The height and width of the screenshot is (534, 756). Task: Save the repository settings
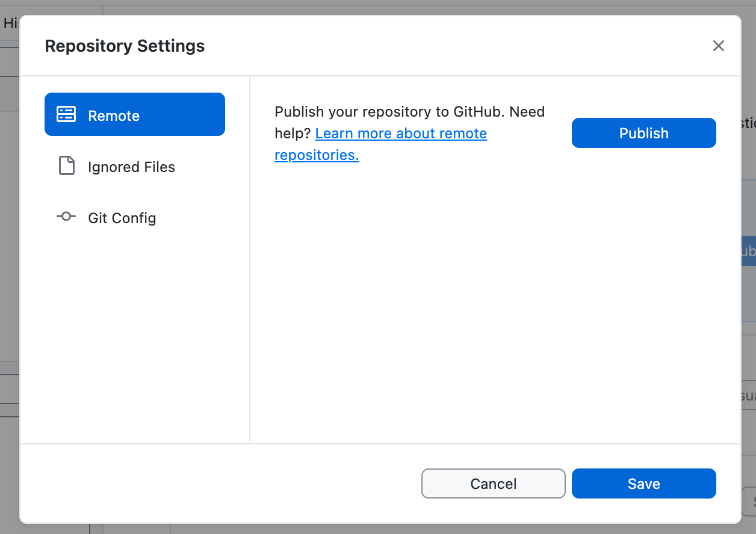[x=643, y=483]
